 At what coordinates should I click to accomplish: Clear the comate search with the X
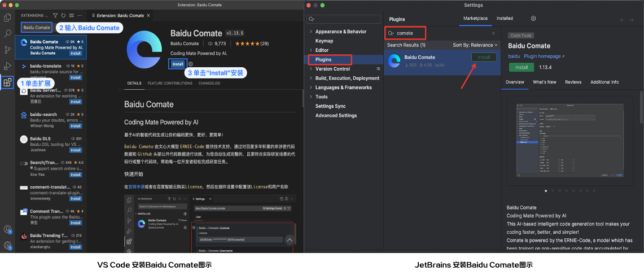(493, 33)
